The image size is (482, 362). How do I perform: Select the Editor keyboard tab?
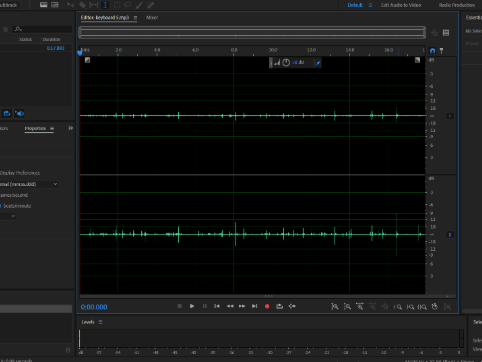pos(105,17)
